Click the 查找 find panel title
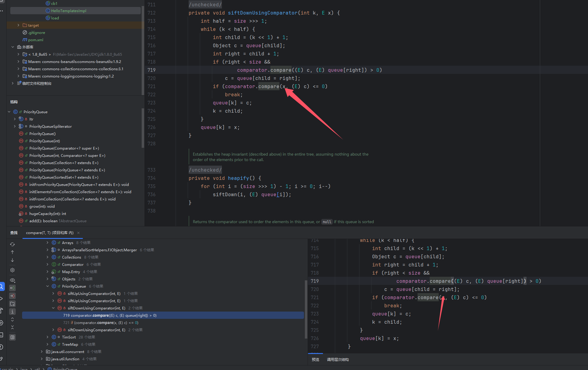The width and height of the screenshot is (588, 370). pos(14,233)
